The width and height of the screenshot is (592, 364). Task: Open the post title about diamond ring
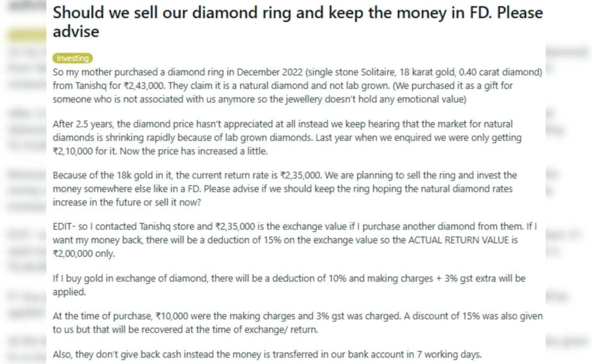297,22
